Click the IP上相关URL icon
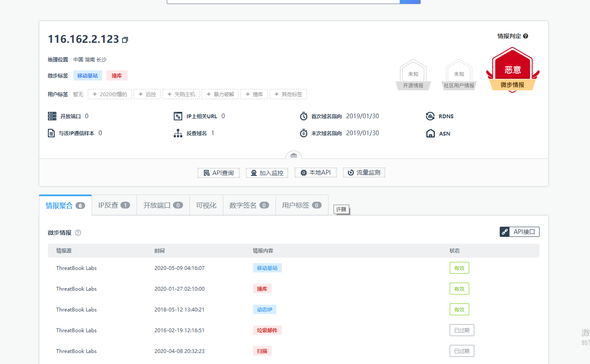This screenshot has height=364, width=590. tap(178, 116)
